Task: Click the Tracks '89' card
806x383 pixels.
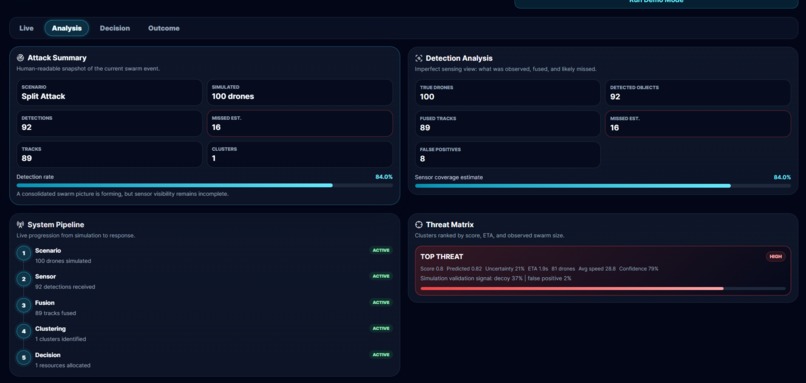Action: [x=109, y=154]
